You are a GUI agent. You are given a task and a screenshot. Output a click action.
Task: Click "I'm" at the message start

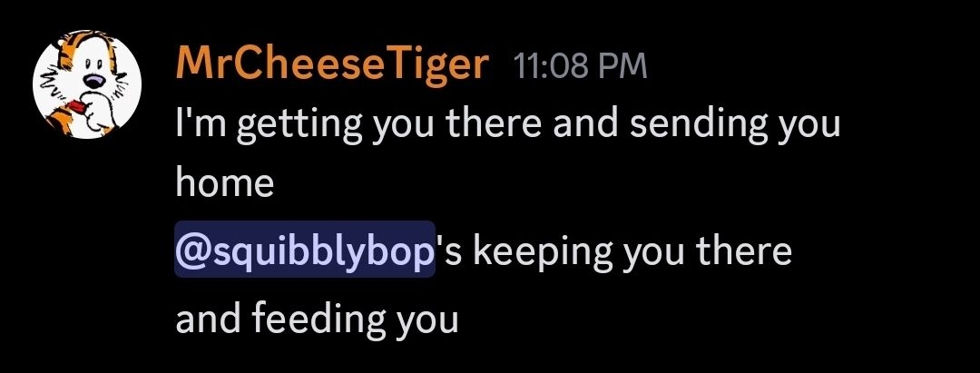(201, 123)
